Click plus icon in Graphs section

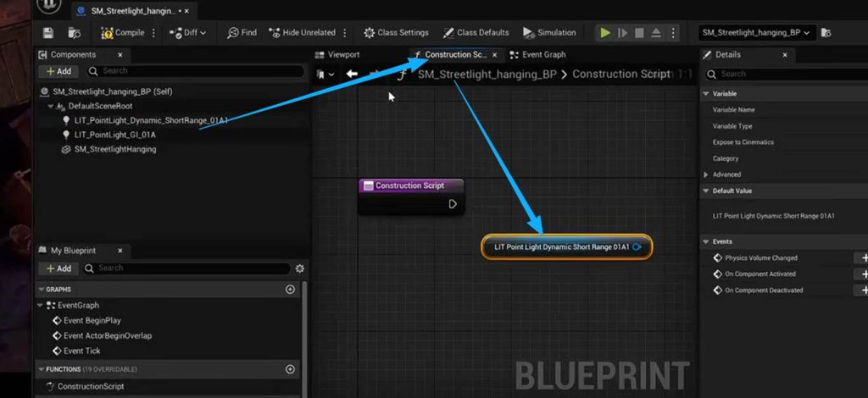click(290, 290)
